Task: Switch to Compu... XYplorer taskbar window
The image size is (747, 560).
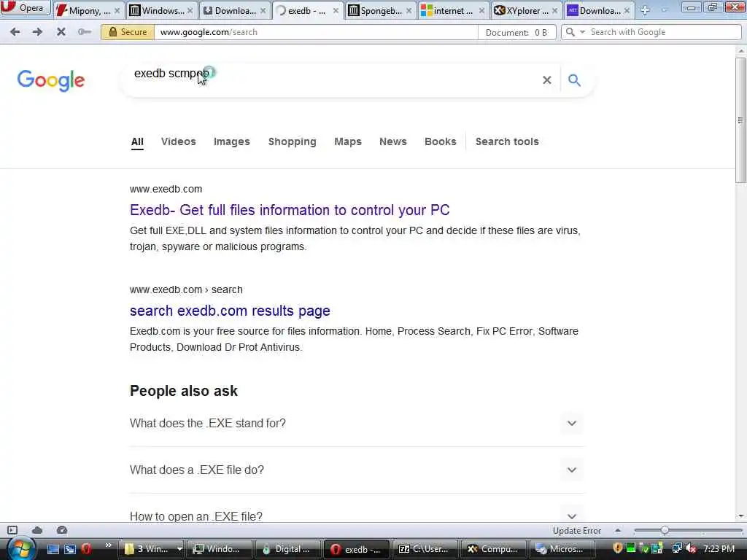Action: point(495,549)
